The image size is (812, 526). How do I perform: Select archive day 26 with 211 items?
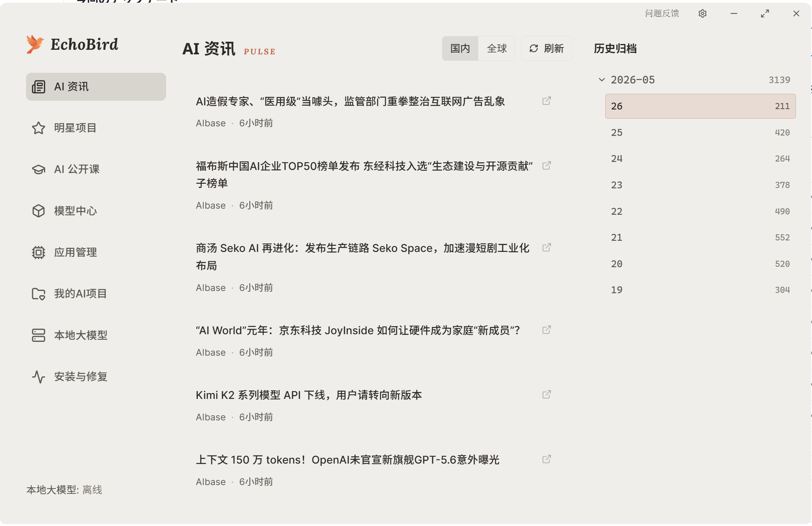coord(700,106)
